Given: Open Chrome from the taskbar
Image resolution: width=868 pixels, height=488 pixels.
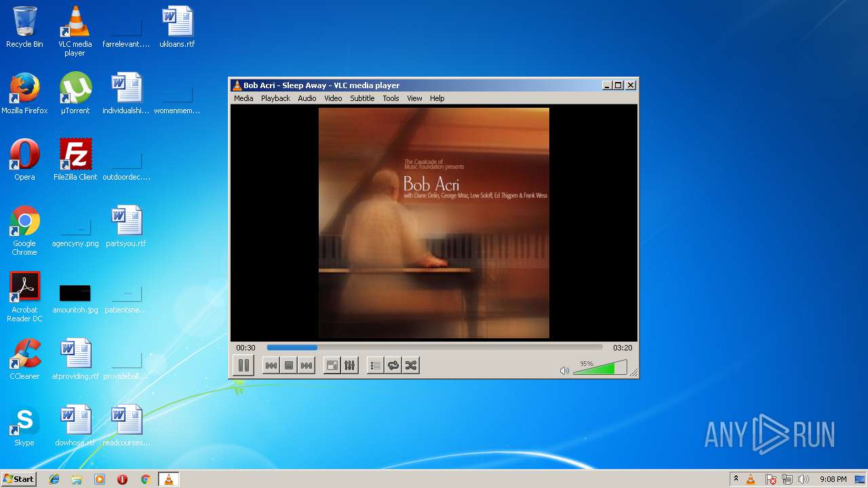Looking at the screenshot, I should click(x=145, y=479).
